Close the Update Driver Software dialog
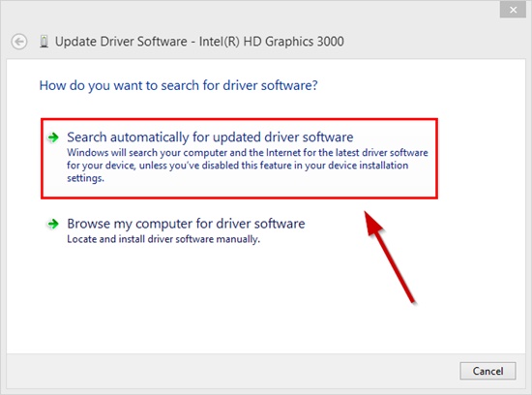 (513, 10)
